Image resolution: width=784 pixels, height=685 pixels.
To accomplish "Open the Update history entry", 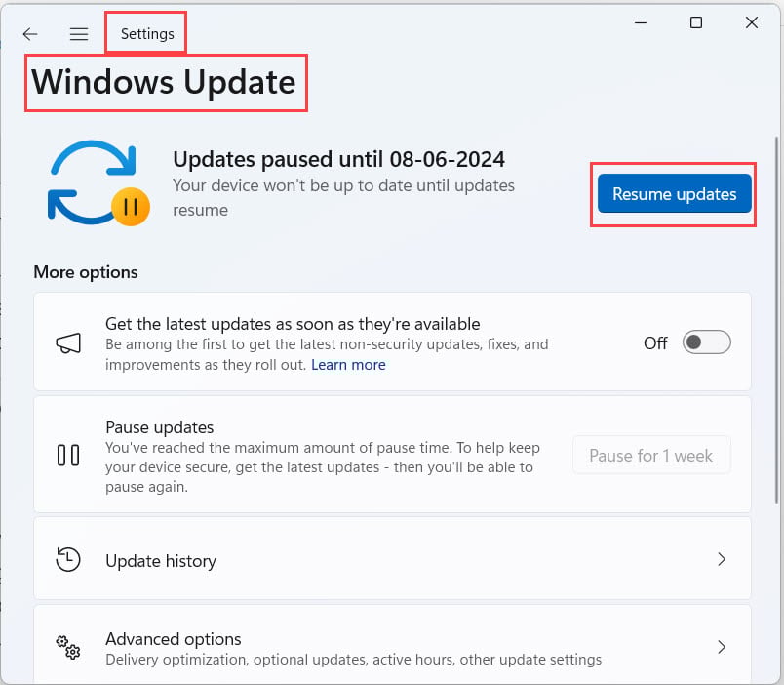I will click(392, 559).
